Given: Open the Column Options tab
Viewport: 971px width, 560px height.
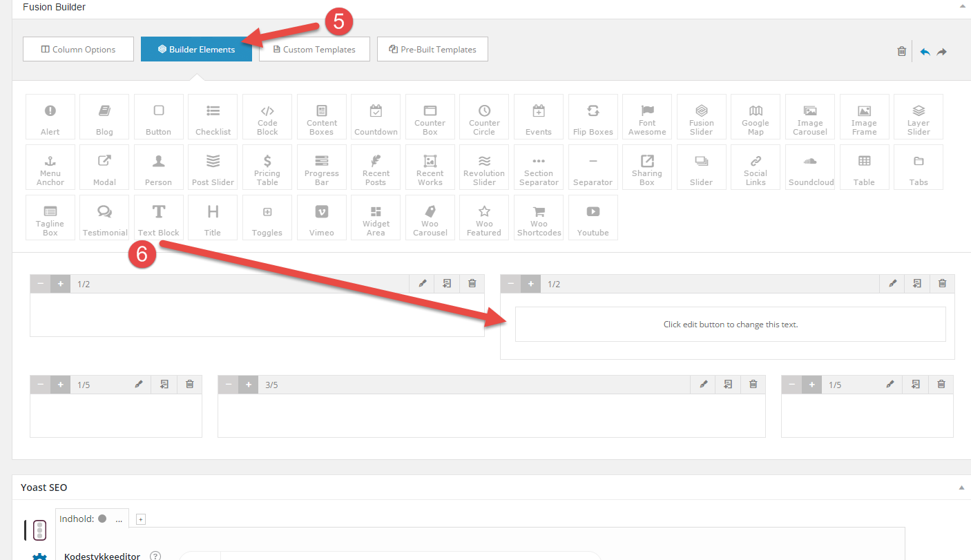Looking at the screenshot, I should [x=78, y=49].
